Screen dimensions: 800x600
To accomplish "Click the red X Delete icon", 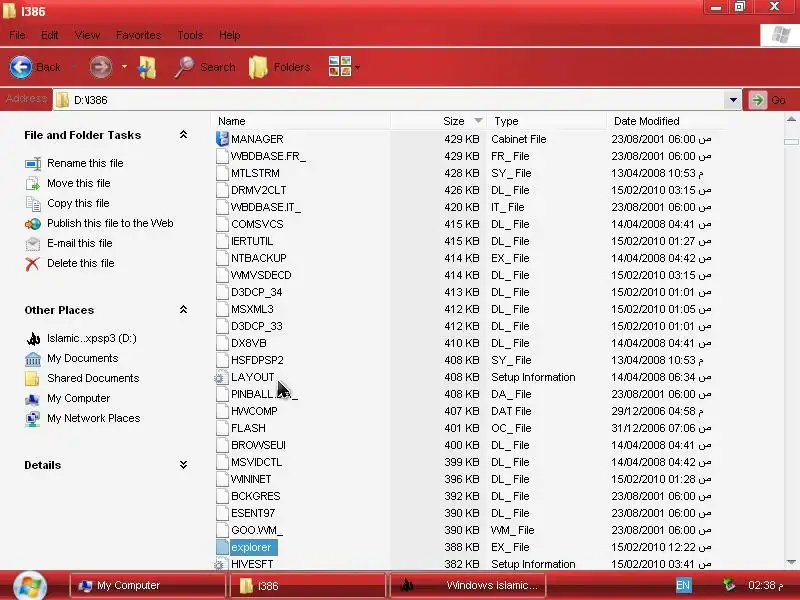I will pyautogui.click(x=32, y=264).
